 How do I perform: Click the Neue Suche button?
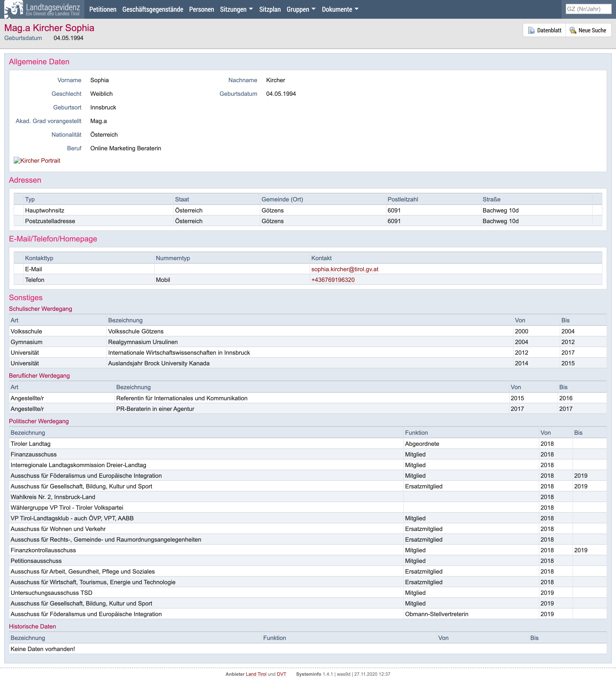[588, 30]
